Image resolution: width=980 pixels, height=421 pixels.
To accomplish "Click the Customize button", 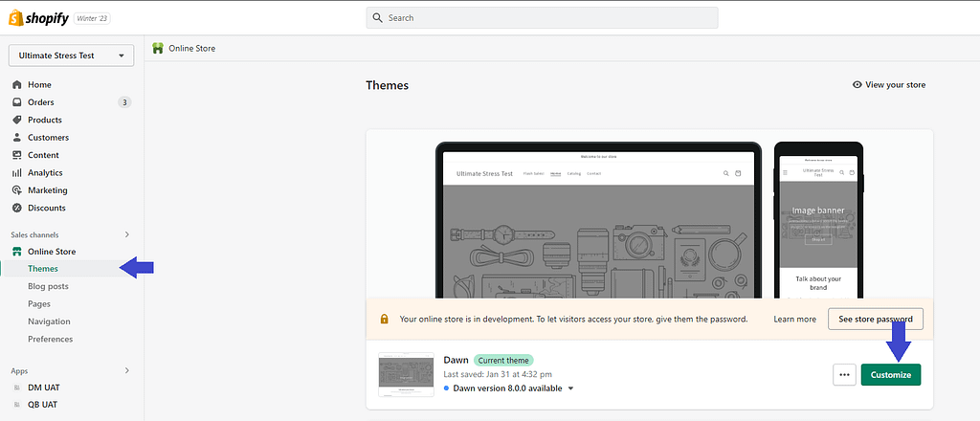I will click(x=891, y=375).
